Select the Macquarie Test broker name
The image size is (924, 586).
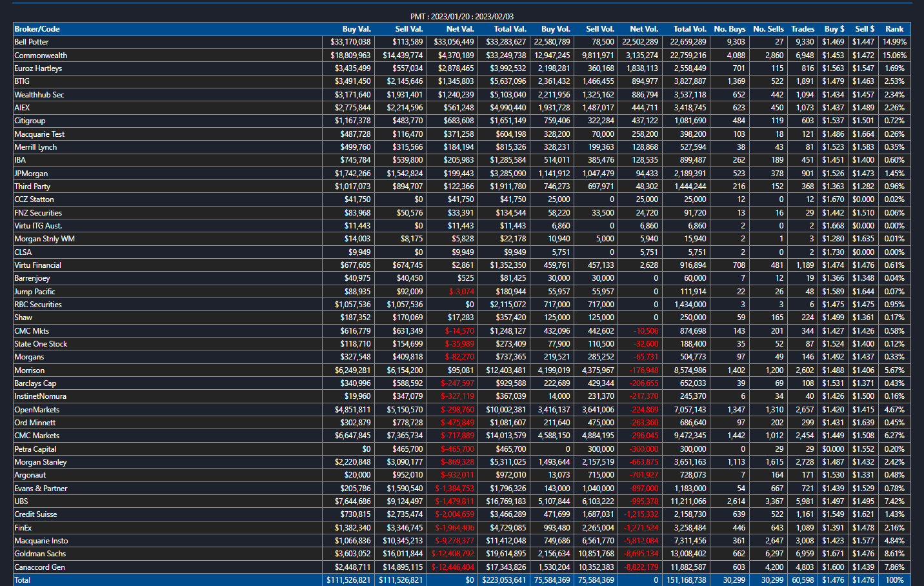tap(39, 134)
